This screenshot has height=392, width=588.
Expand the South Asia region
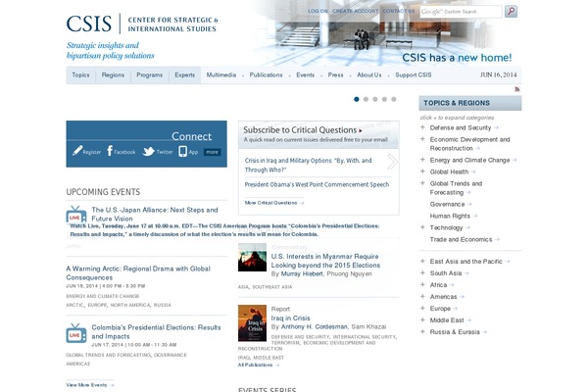coord(422,272)
